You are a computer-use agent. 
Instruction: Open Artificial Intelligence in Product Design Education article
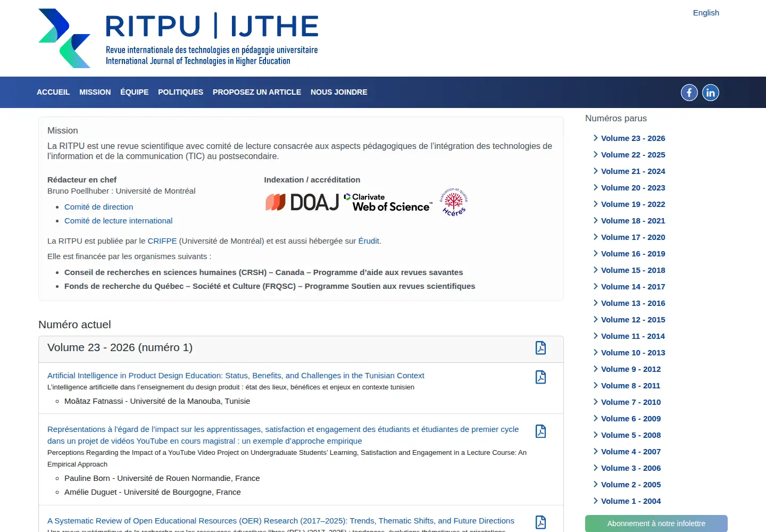pos(236,376)
